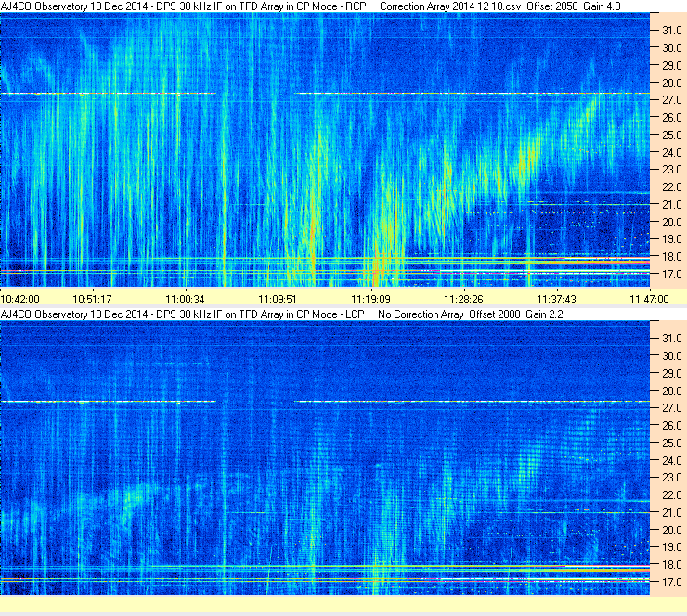Image resolution: width=687 pixels, height=616 pixels.
Task: Click the 21.0 frequency label on RCP chart
Action: point(671,205)
